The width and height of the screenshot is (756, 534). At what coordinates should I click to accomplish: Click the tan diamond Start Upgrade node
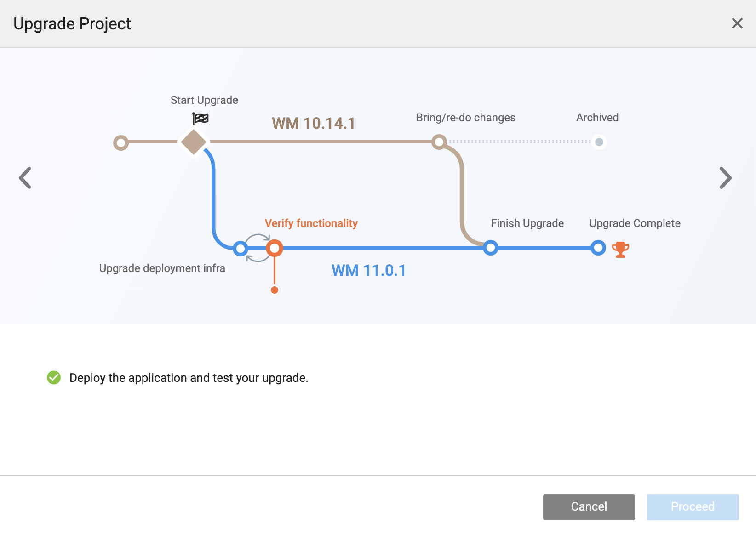click(194, 142)
